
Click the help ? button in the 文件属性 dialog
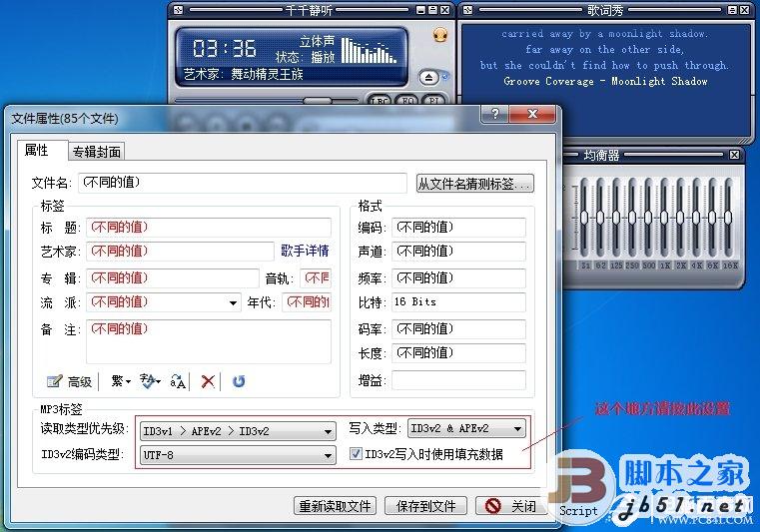pyautogui.click(x=495, y=114)
